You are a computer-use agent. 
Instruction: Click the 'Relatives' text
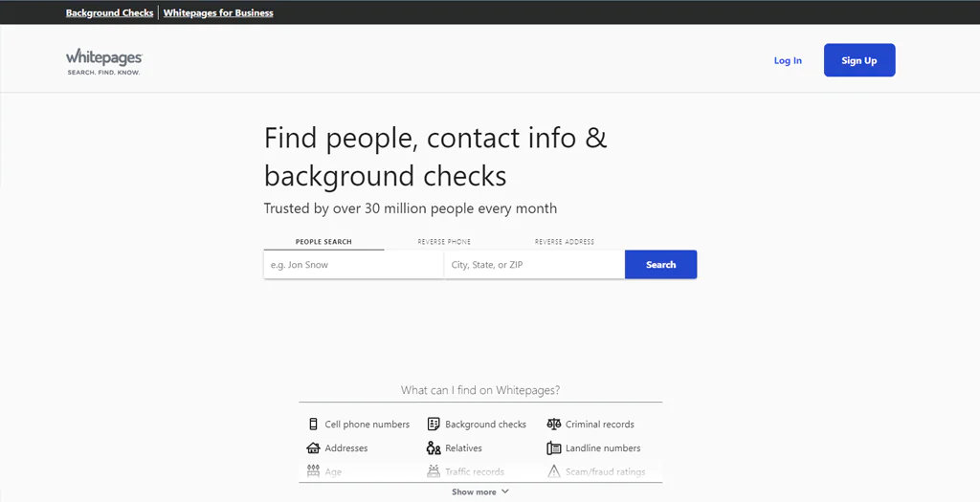tap(463, 448)
